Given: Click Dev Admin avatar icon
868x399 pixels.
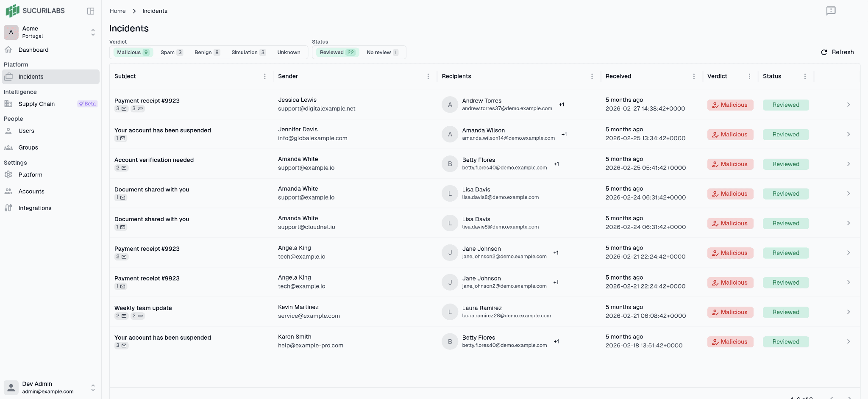Looking at the screenshot, I should click(11, 388).
